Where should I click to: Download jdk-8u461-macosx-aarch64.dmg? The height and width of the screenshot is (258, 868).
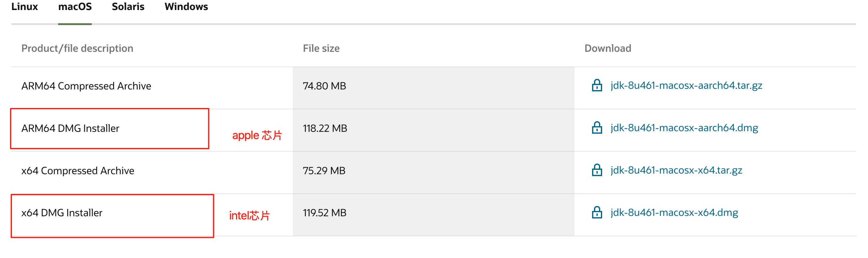click(x=684, y=128)
